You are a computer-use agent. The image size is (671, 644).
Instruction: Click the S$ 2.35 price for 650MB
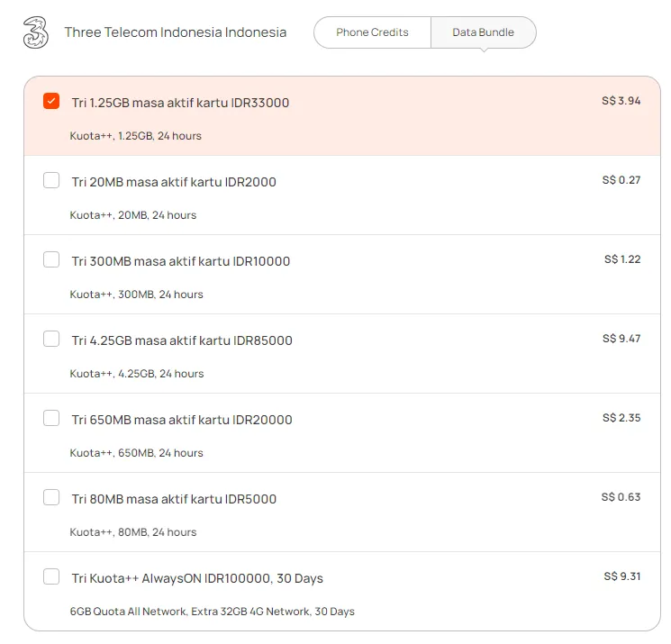coord(621,418)
